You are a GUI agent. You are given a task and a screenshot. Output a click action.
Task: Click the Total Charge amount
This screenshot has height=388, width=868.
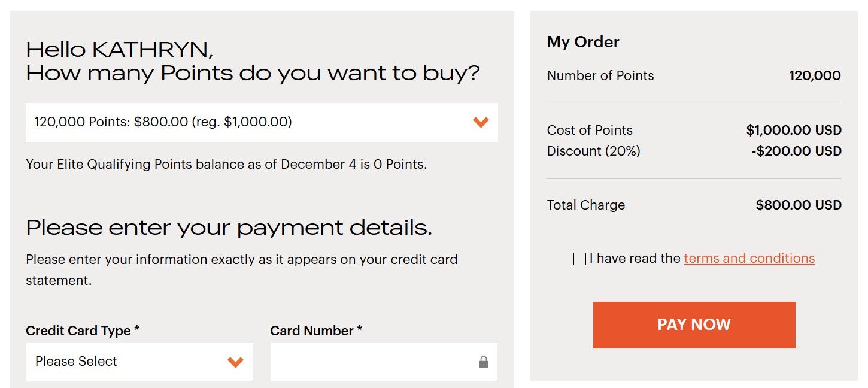(x=799, y=205)
